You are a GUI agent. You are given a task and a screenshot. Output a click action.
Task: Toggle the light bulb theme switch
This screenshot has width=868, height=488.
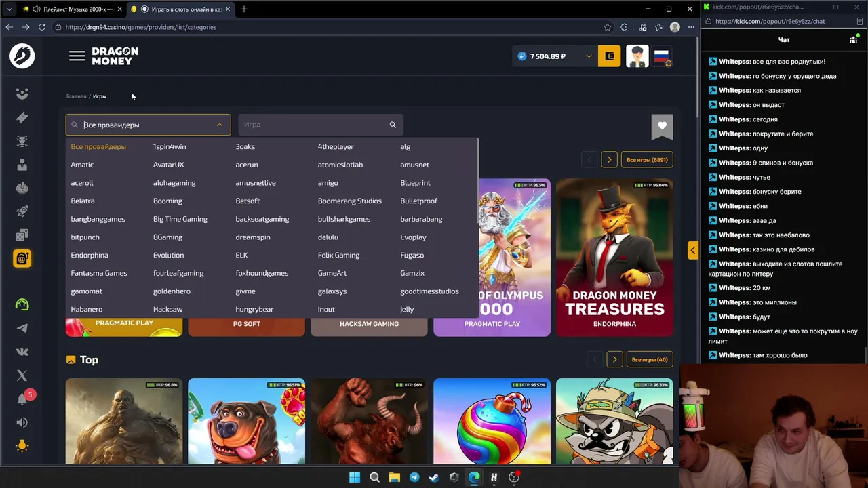click(x=22, y=446)
